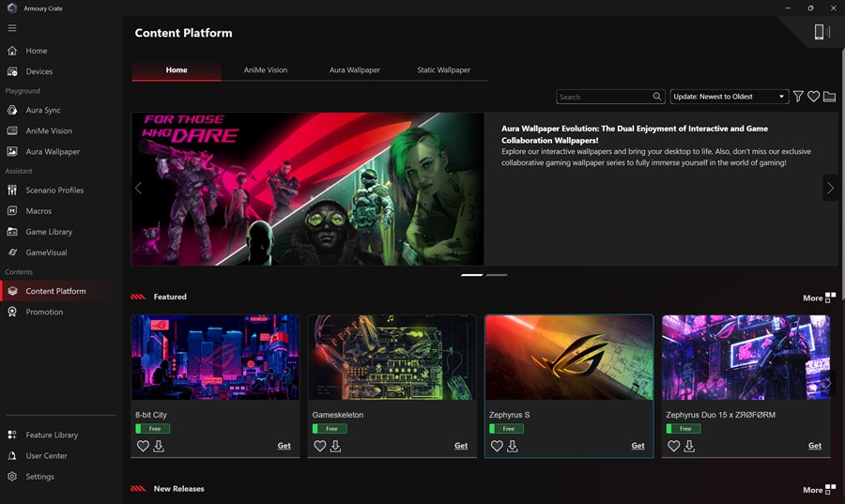845x504 pixels.
Task: Select the Static Wallpaper tab
Action: [x=444, y=70]
